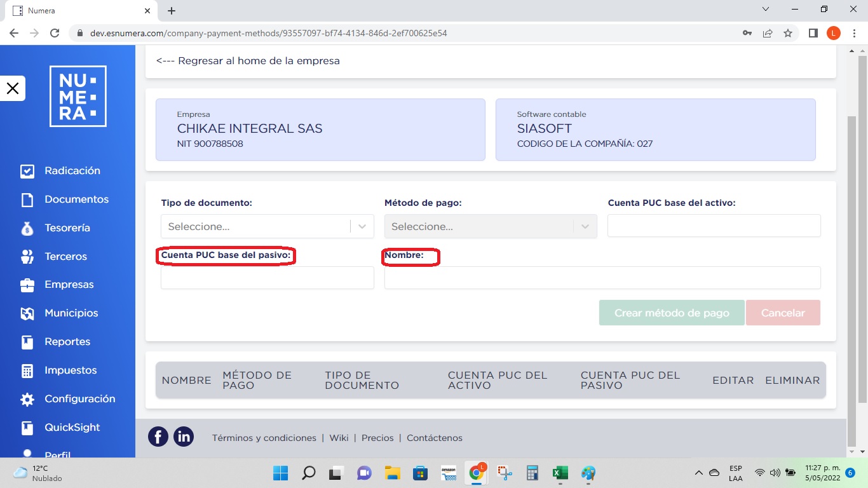Open the password key icon in address bar

[747, 33]
